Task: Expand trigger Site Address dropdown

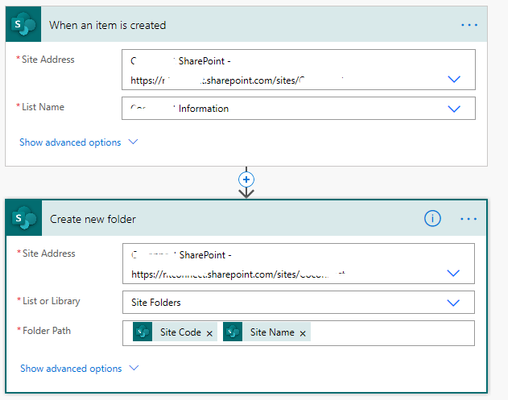Action: click(454, 79)
